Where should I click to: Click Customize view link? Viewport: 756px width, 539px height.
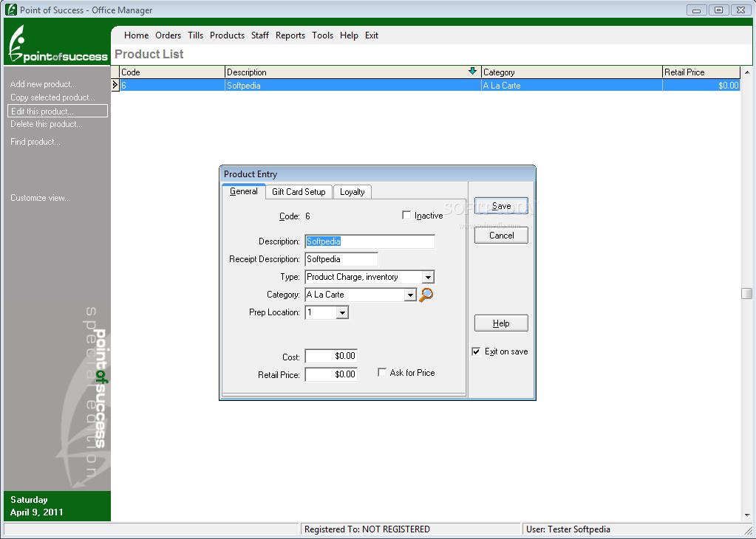[x=41, y=197]
